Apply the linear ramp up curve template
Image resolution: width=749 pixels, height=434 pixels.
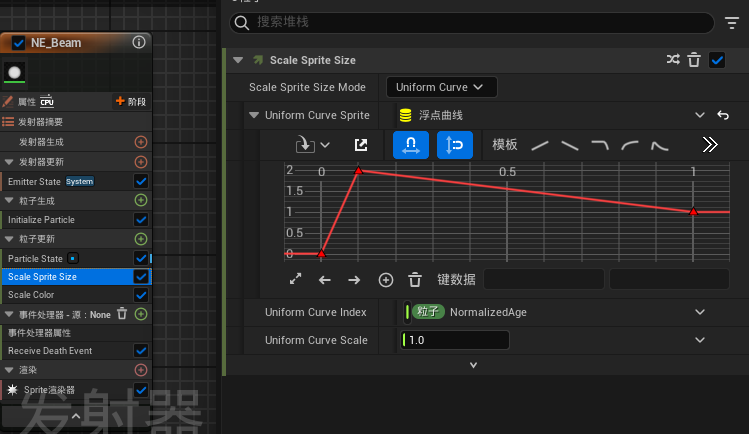[x=540, y=145]
